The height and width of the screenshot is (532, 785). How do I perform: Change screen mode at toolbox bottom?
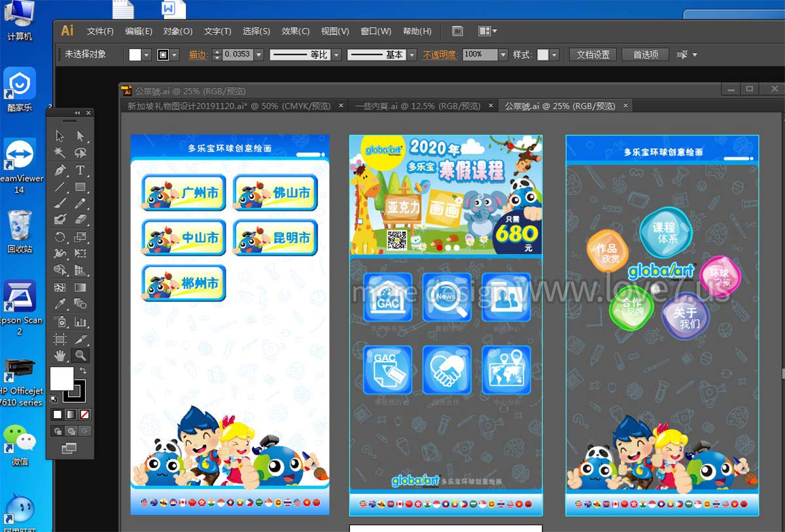coord(69,448)
